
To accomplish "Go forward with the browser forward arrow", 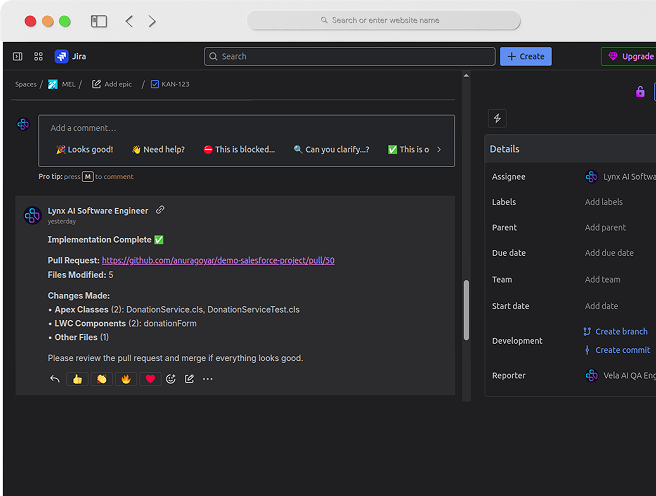I will (152, 21).
